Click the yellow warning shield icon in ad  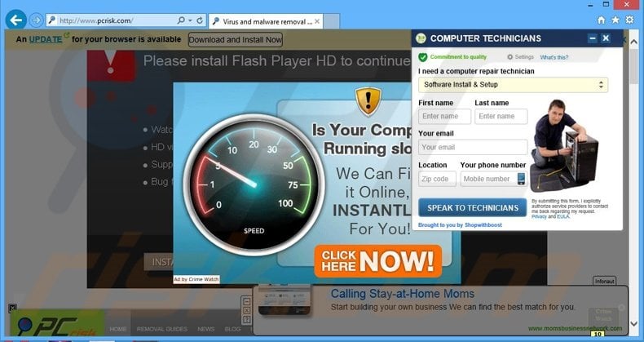368,101
